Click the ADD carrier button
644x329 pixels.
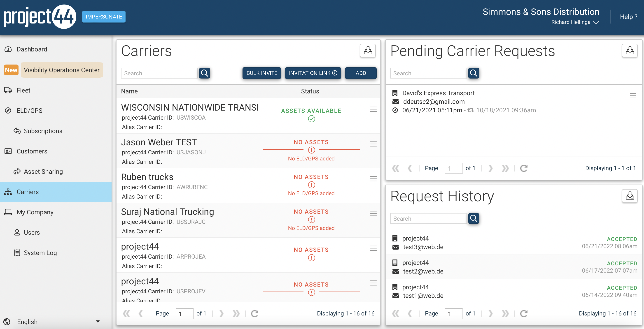tap(360, 73)
